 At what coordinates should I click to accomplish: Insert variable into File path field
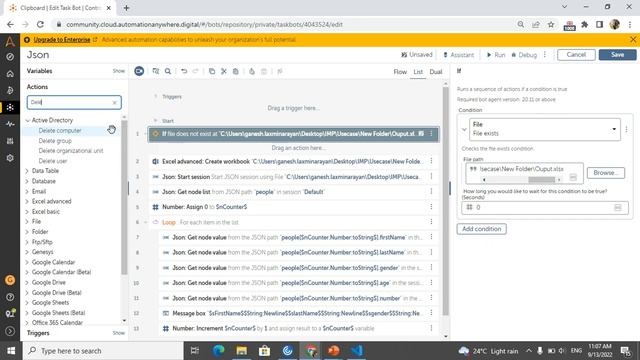click(x=573, y=177)
